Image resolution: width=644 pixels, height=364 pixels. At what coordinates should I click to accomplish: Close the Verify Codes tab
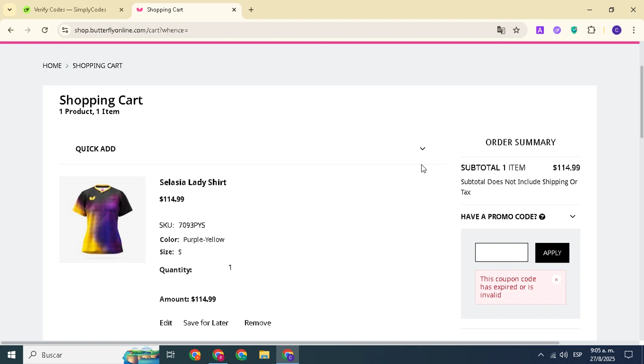(121, 9)
